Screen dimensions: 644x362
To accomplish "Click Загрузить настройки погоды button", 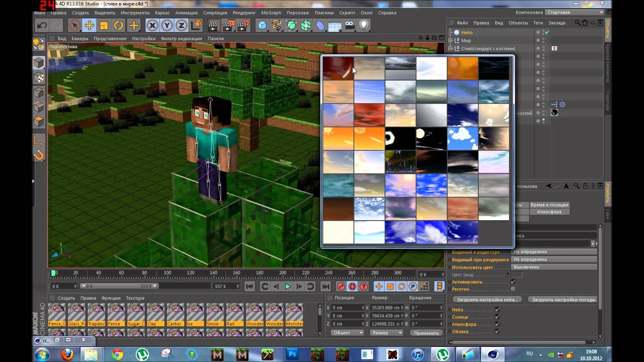I will [x=563, y=299].
